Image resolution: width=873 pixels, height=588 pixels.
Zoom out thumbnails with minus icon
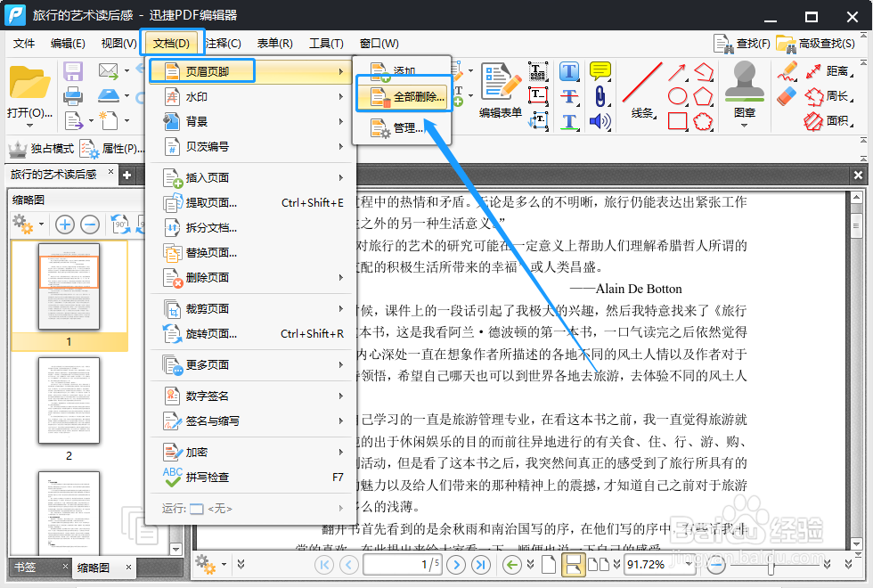tap(90, 225)
